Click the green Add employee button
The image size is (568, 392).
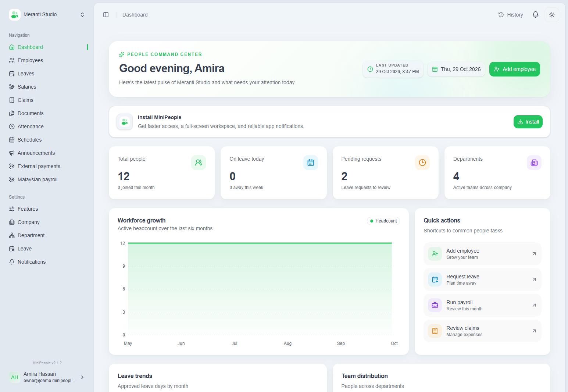[514, 69]
